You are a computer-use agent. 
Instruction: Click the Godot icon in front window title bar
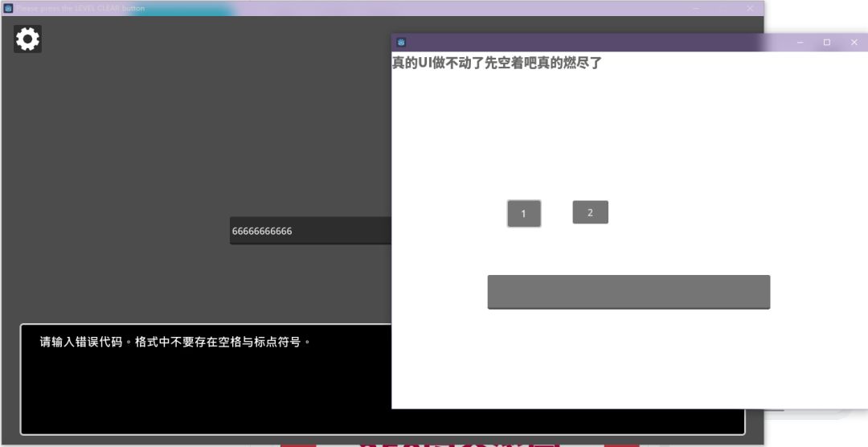coord(401,43)
